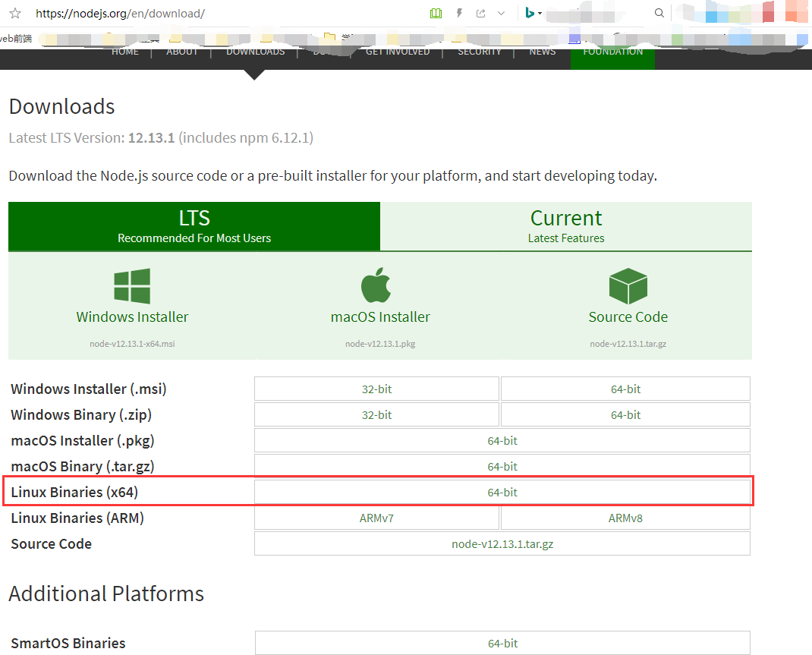This screenshot has height=655, width=812.
Task: Click Latest LTS Version 12.13.1 text
Action: (161, 137)
